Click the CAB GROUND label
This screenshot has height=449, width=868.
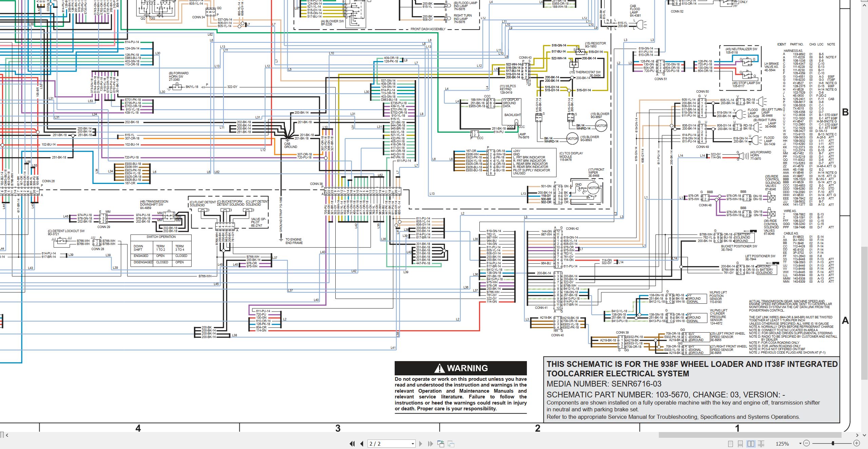pos(291,145)
